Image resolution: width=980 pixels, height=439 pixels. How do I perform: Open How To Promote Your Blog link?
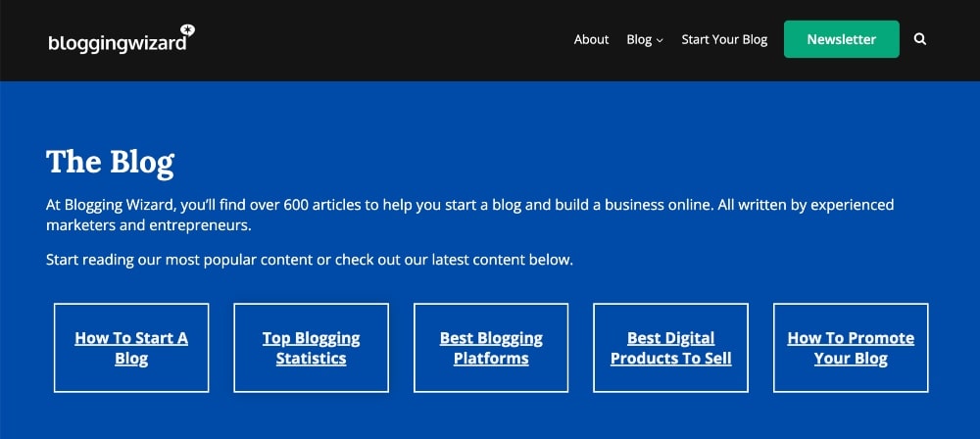(851, 348)
